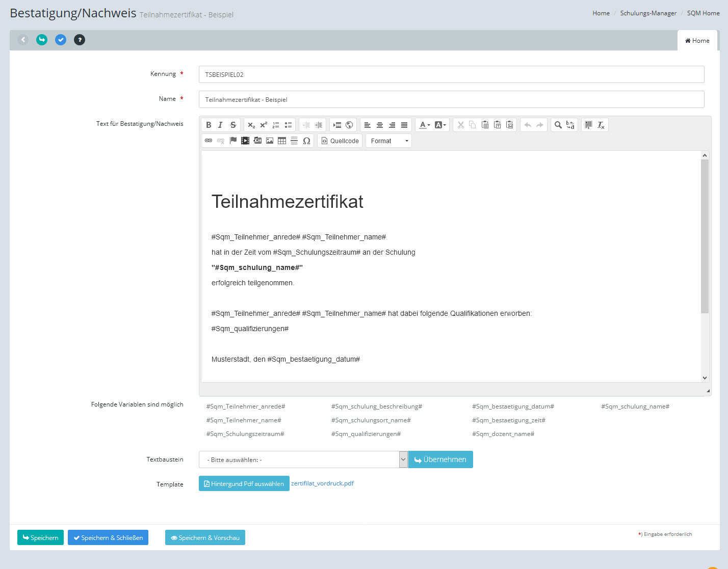Screen dimensions: 728x569
Task: Click the insert link icon
Action: 209,141
